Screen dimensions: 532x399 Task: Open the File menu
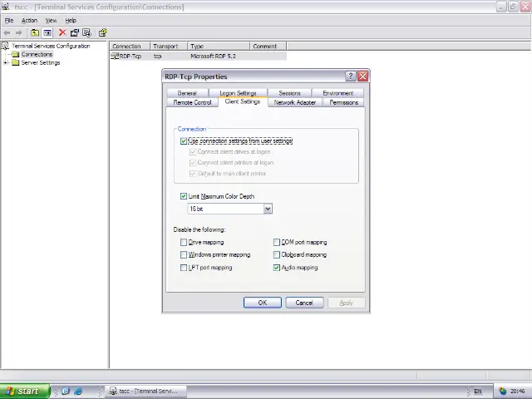coord(9,20)
